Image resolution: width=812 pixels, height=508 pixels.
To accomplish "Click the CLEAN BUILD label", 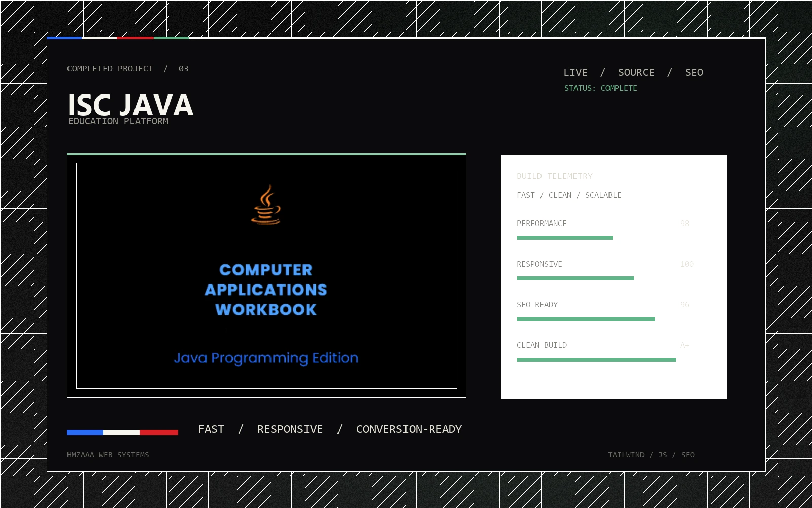I will point(542,345).
